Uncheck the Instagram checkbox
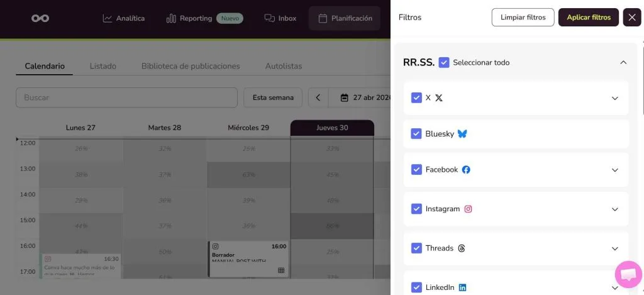 coord(416,209)
